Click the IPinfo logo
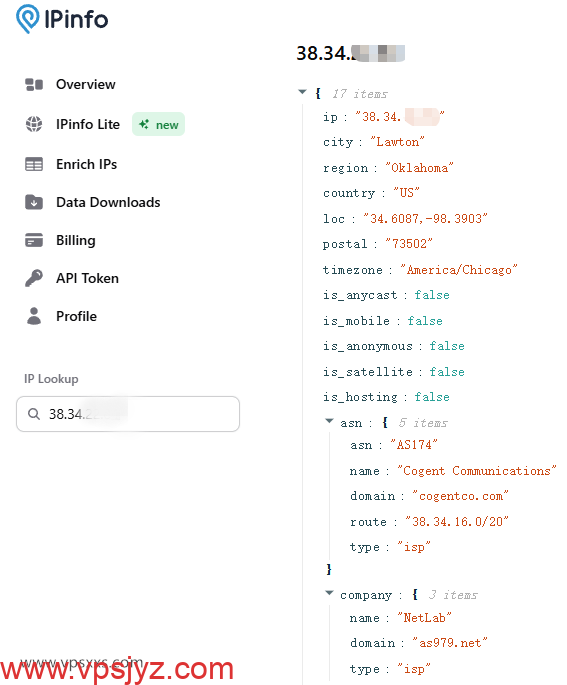This screenshot has width=567, height=685. 62,19
